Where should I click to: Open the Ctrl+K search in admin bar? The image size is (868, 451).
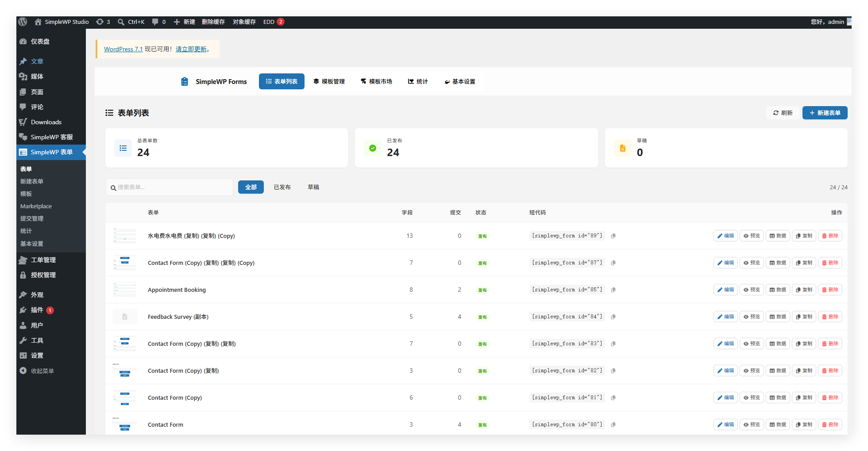131,22
